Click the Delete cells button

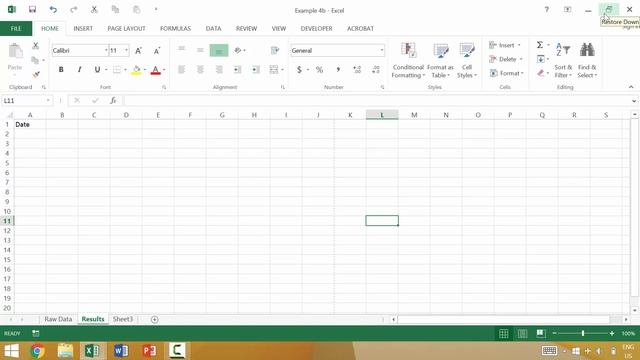pos(506,59)
